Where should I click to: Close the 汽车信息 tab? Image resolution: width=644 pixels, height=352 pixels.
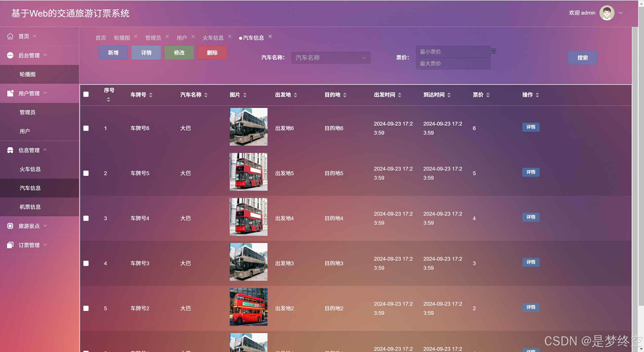[x=270, y=36]
